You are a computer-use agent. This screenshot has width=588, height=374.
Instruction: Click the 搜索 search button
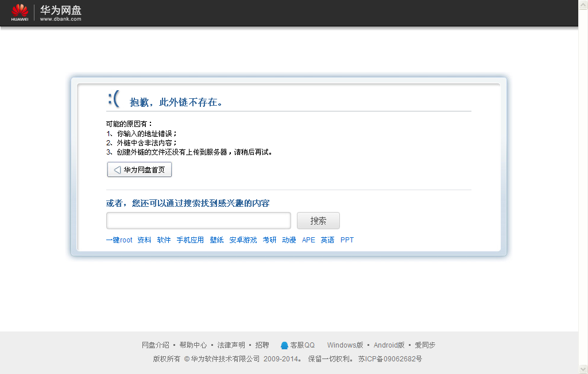[318, 221]
